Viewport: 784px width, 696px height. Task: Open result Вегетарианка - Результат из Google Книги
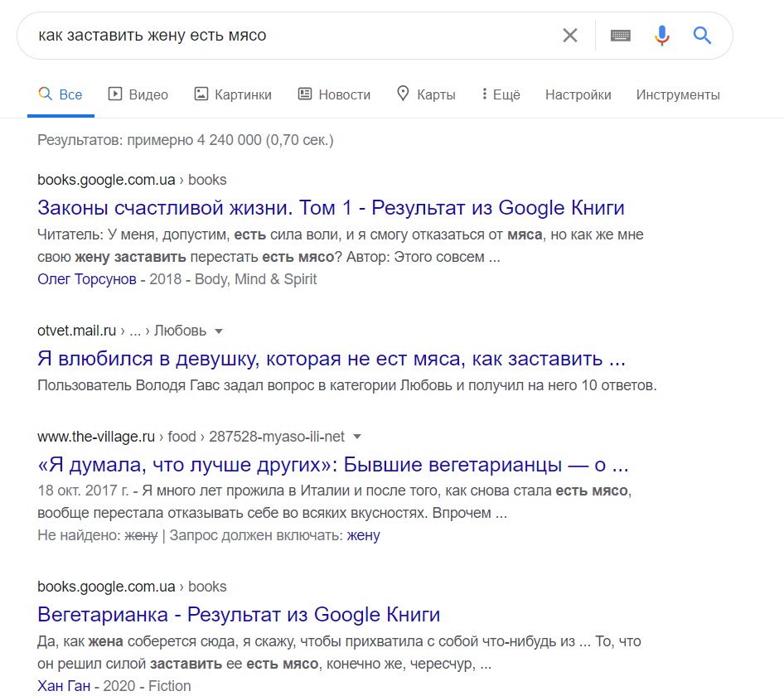239,615
